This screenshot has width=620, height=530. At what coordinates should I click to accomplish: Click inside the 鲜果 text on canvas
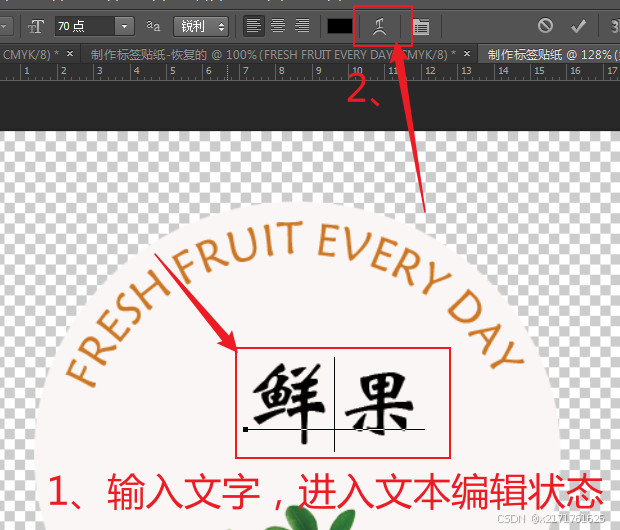click(x=334, y=402)
